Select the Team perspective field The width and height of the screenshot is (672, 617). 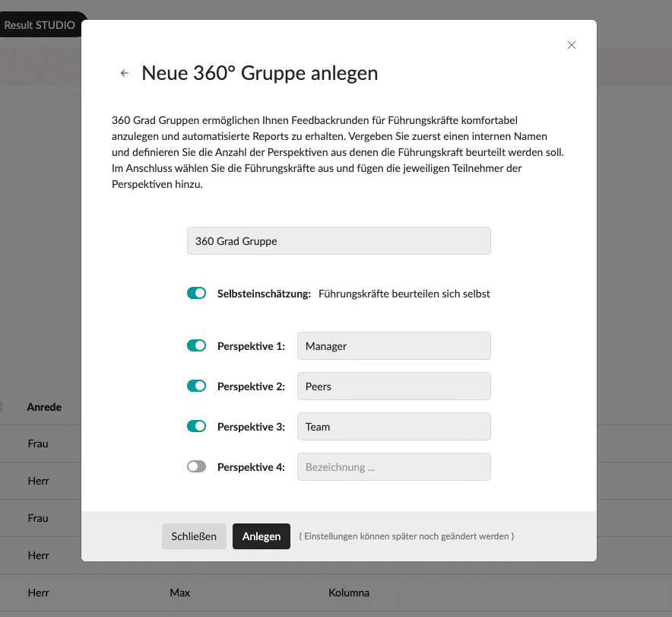(x=394, y=426)
